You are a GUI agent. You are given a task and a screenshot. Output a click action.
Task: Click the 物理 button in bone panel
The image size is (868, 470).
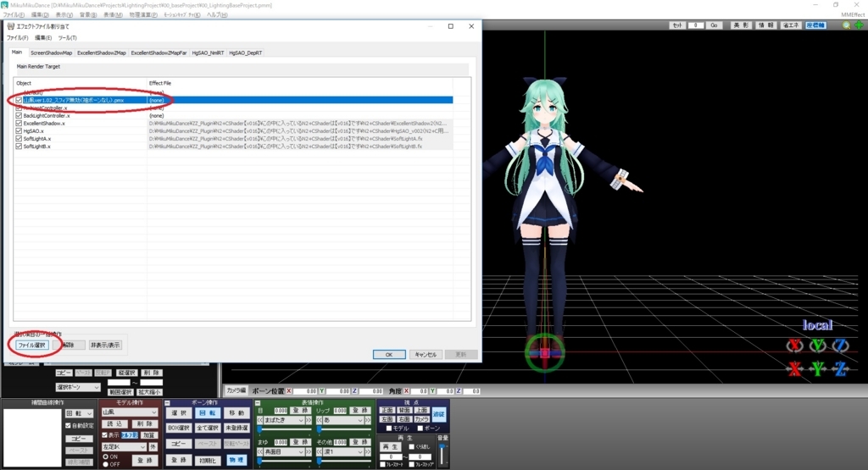pyautogui.click(x=236, y=460)
